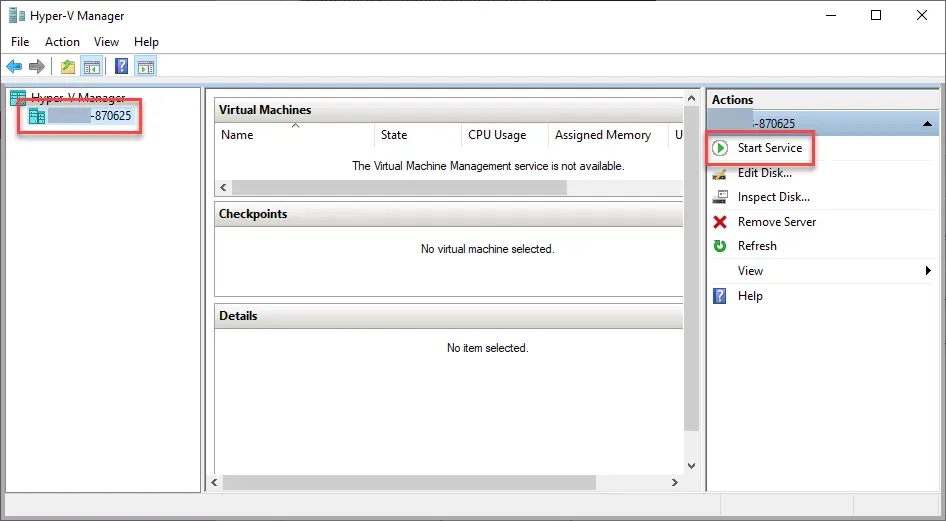Click Remove Server action
The height and width of the screenshot is (521, 946).
776,222
